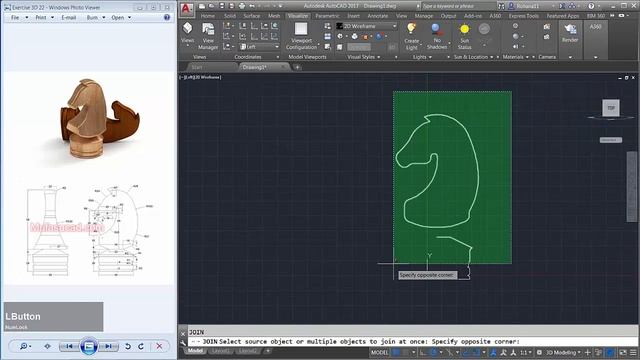The image size is (640, 360).
Task: Switch to the Home ribbon tab
Action: [x=207, y=16]
